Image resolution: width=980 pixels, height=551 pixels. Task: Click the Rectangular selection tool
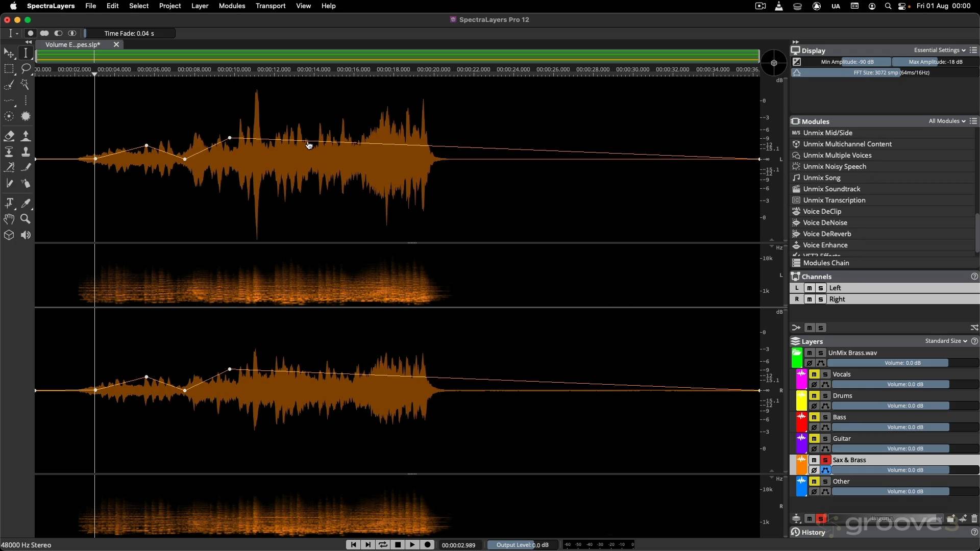coord(9,69)
